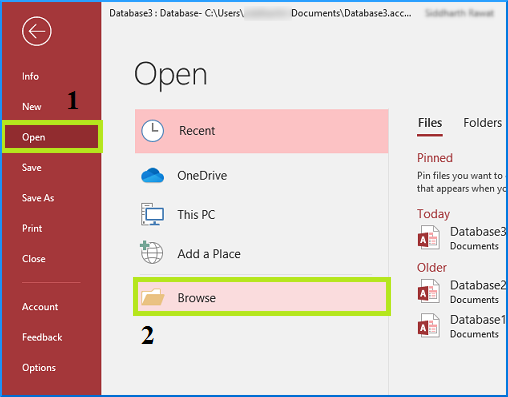Screen dimensions: 508x397
Task: Click the Database3 Access file icon
Action: click(x=429, y=238)
